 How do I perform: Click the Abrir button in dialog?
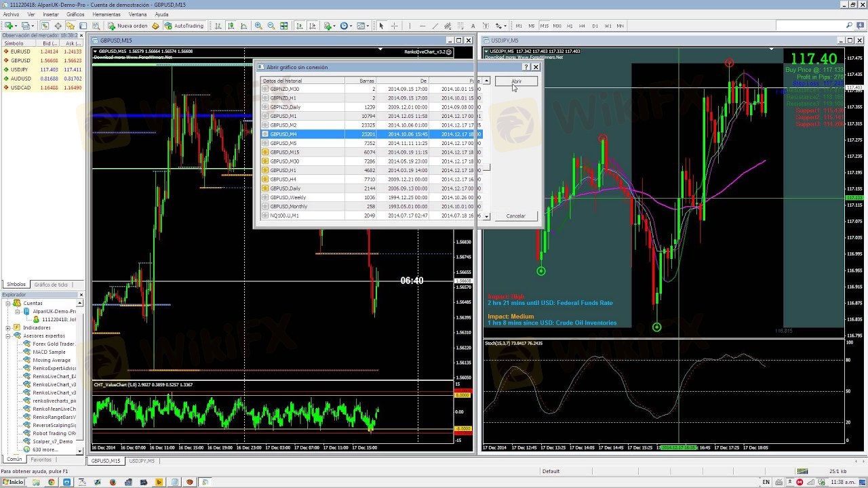point(516,81)
